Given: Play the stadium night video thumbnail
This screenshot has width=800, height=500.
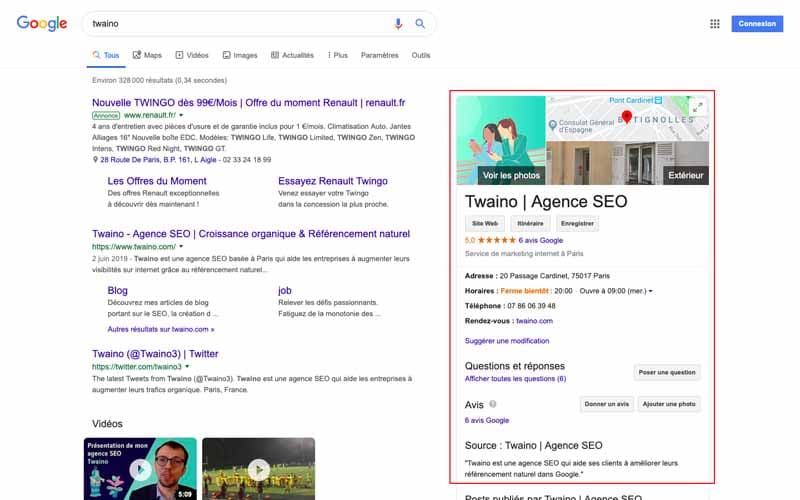Looking at the screenshot, I should (x=259, y=469).
